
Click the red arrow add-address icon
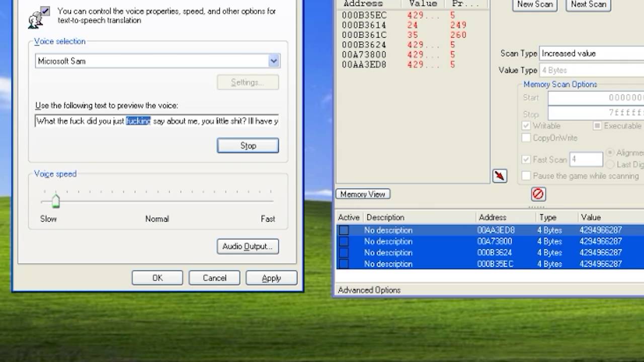[x=500, y=176]
